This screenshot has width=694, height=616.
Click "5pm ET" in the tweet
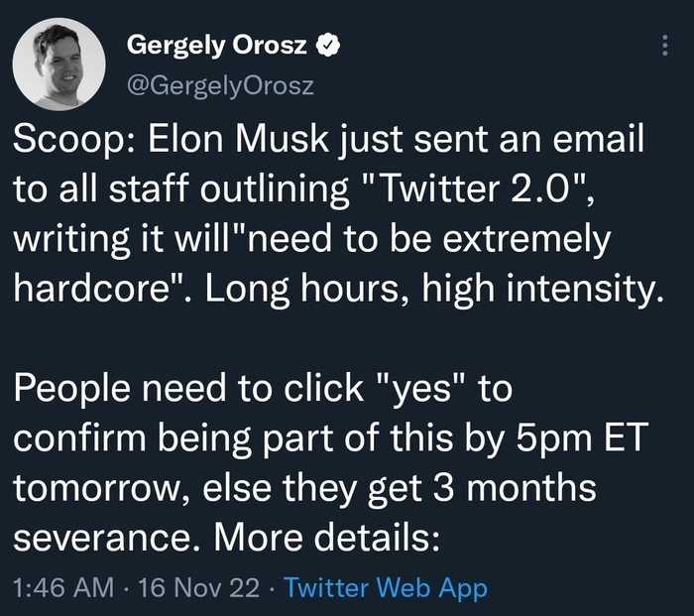coord(592,439)
